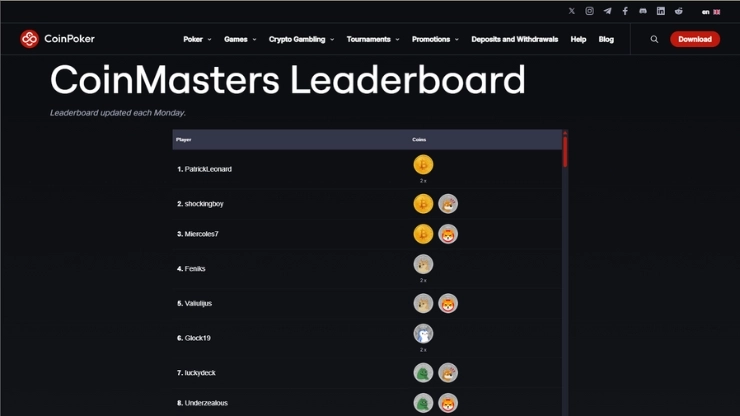Click the CoinMasters Leaderboard heading

click(x=287, y=80)
